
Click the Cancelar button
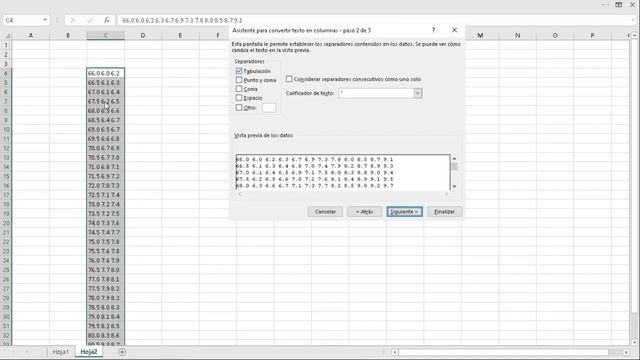[325, 211]
